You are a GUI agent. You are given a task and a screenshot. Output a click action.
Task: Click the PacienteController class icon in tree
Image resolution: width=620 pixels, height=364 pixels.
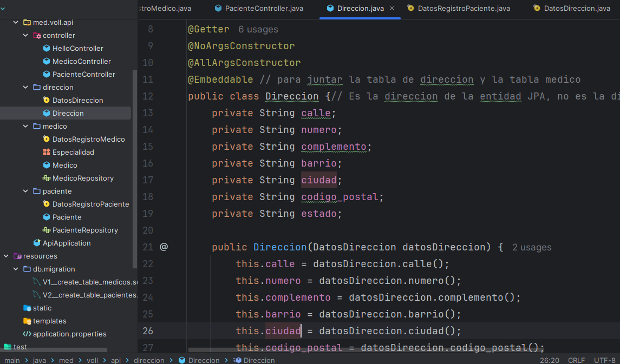tap(46, 74)
